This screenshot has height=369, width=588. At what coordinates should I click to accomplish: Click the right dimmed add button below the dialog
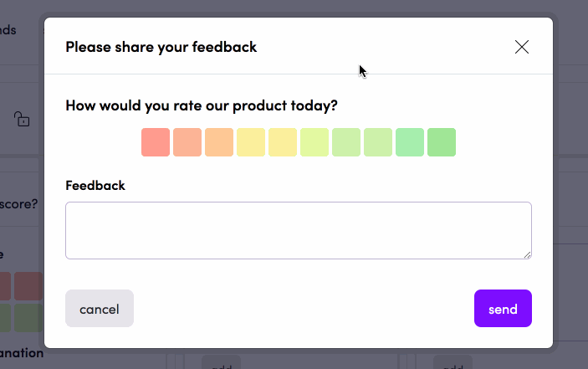click(x=453, y=362)
